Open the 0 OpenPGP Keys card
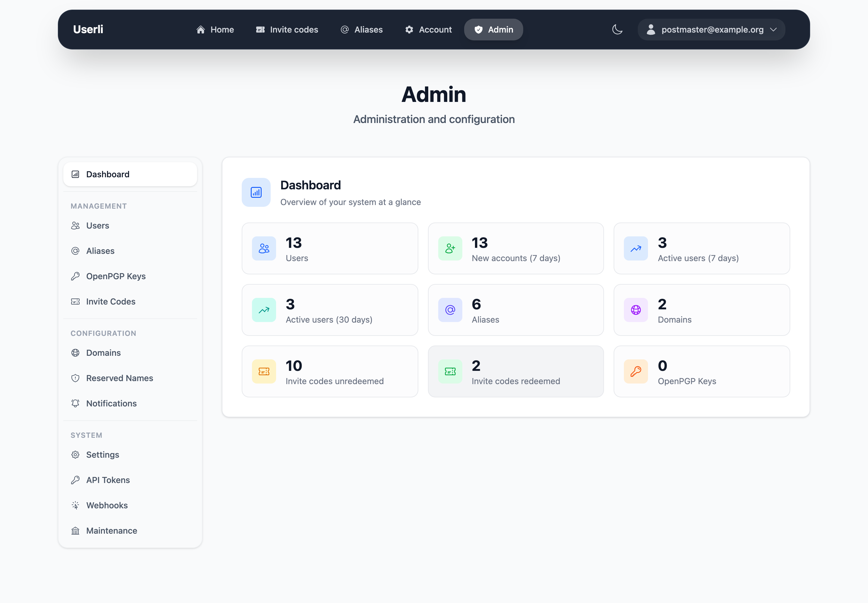The height and width of the screenshot is (603, 868). pos(702,372)
